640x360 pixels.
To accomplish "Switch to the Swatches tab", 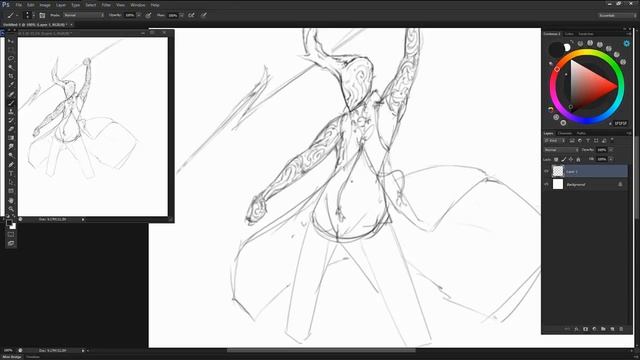I will pyautogui.click(x=586, y=34).
